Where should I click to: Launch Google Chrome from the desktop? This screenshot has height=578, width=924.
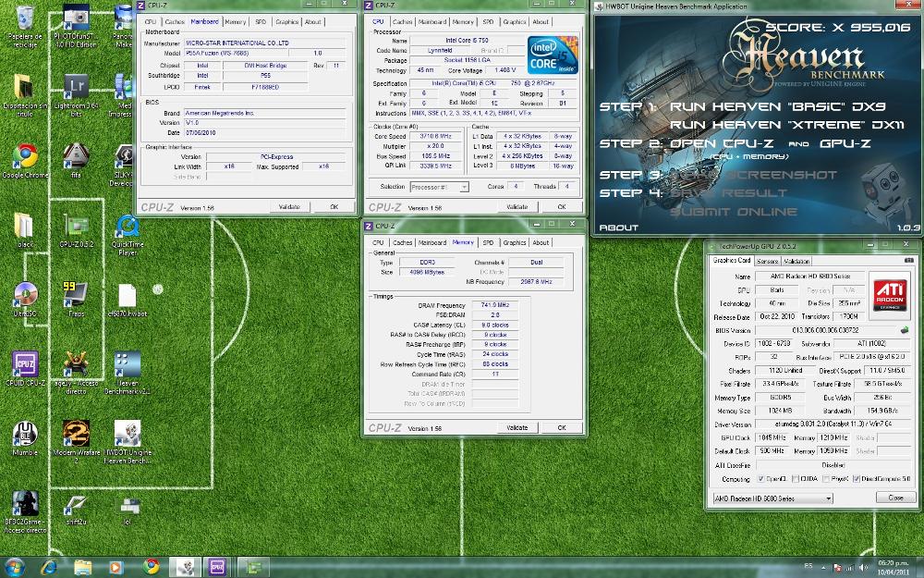click(x=25, y=161)
